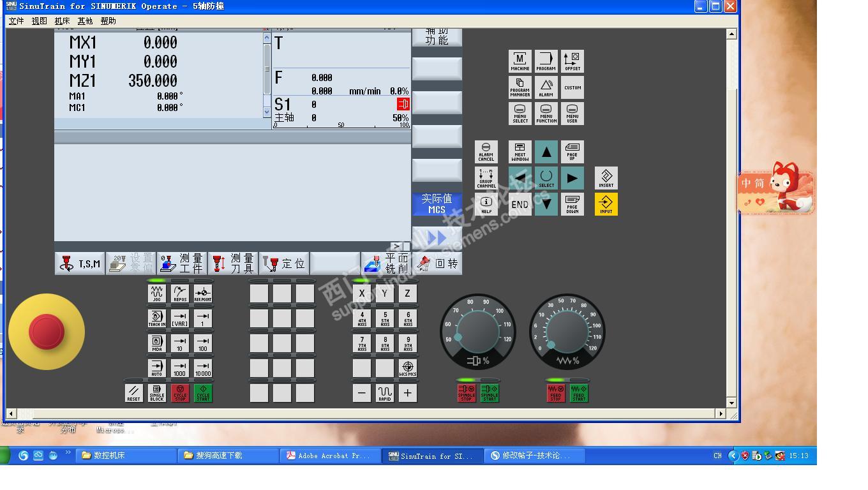868x490 pixels.
Task: Select the 测量刀具 softkey
Action: [233, 264]
